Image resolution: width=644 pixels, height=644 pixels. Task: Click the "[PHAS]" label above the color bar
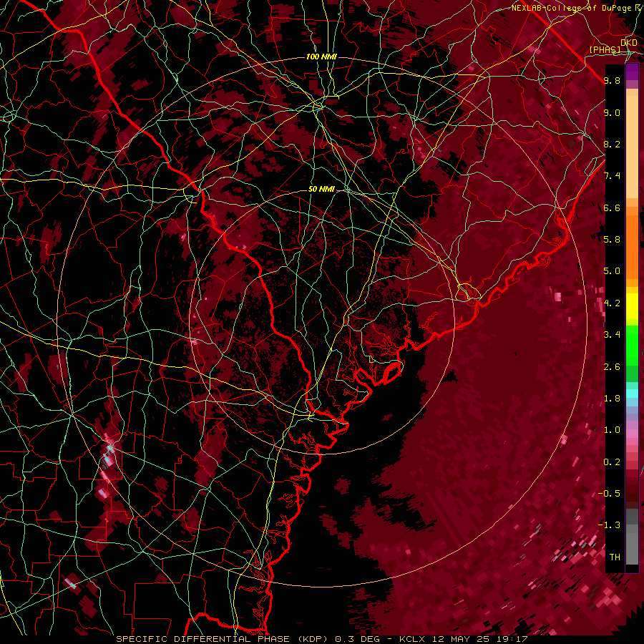tap(605, 49)
